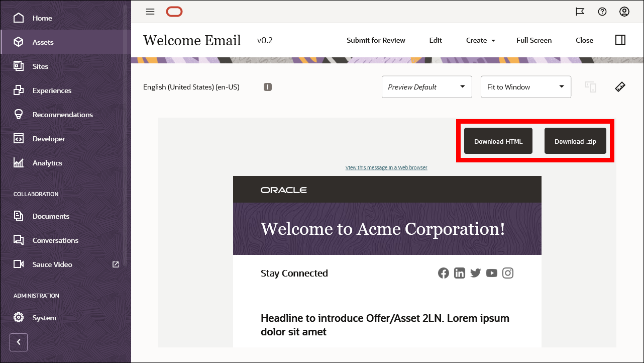Screen dimensions: 644x363
Task: Click the ruler icon next to the preview options
Action: [620, 86]
